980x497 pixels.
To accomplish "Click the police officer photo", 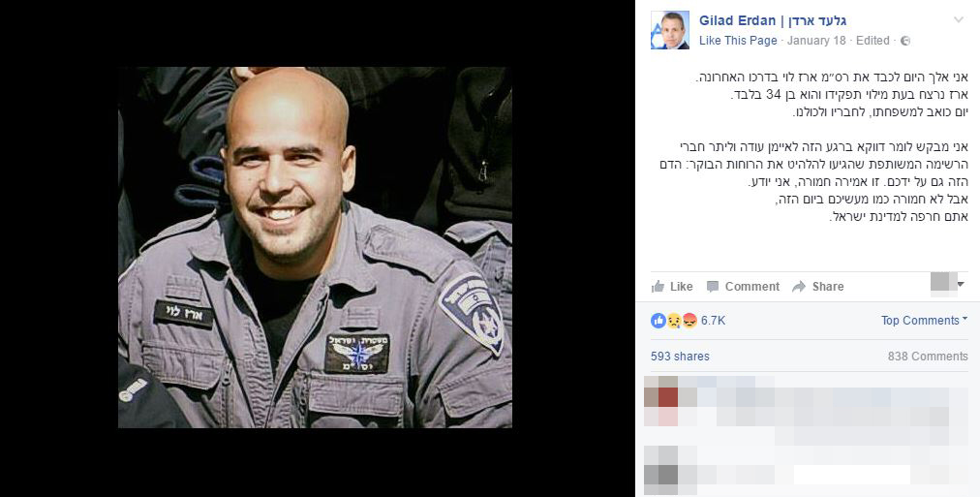I will [315, 248].
